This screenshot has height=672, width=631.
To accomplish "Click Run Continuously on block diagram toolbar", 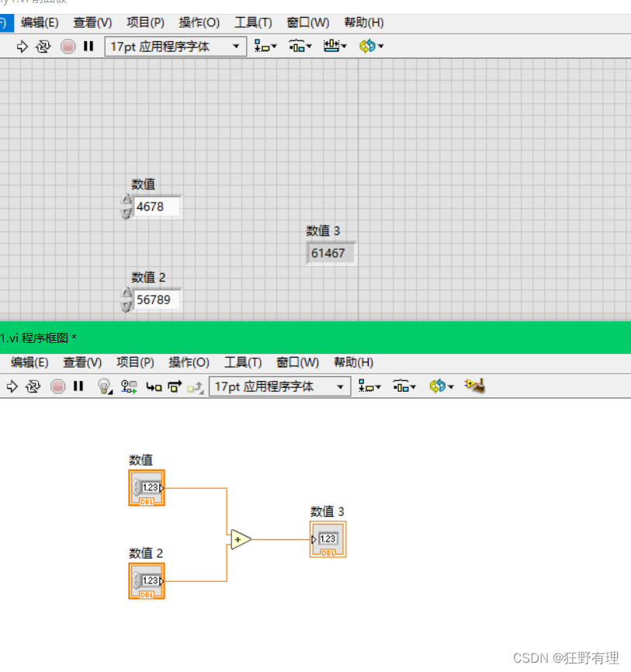I will coord(33,386).
